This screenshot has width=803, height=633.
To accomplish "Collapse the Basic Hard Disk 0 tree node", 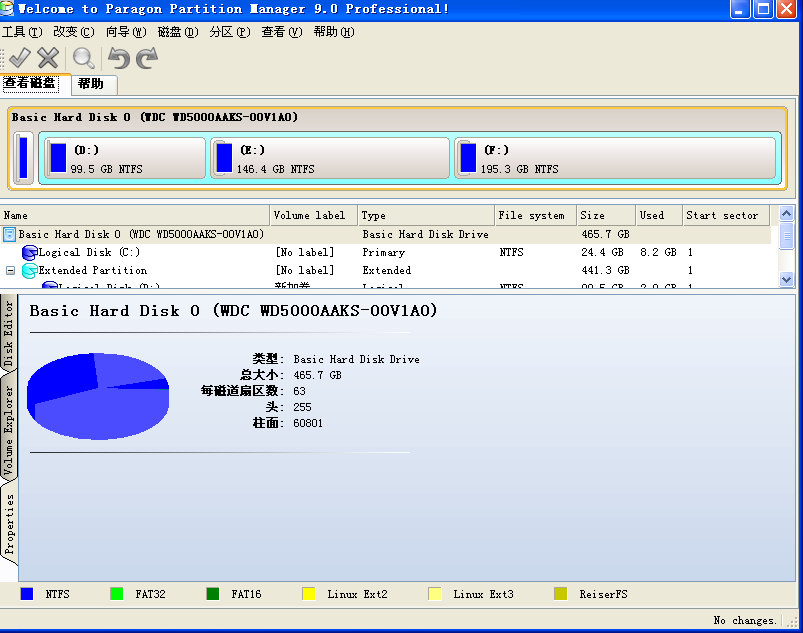I will click(10, 235).
